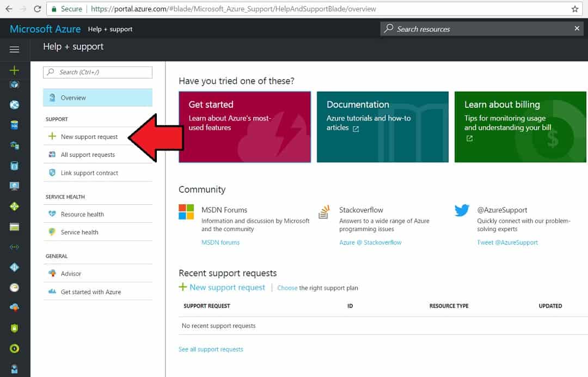Screen dimensions: 588x377
Task: Open the virtual networks dotted-arrows icon
Action: click(x=14, y=247)
